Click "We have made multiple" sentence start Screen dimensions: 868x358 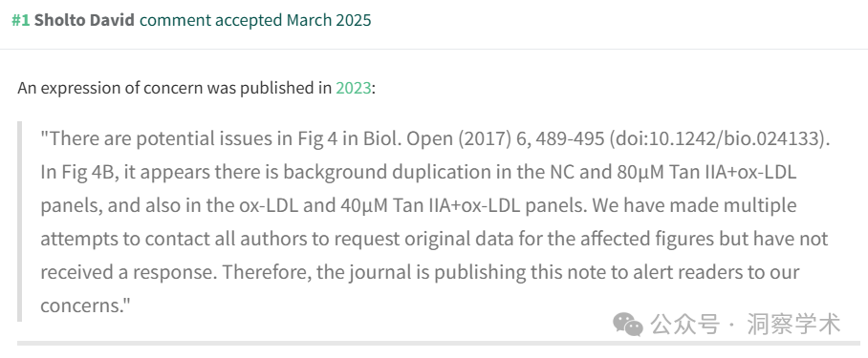coord(694,205)
